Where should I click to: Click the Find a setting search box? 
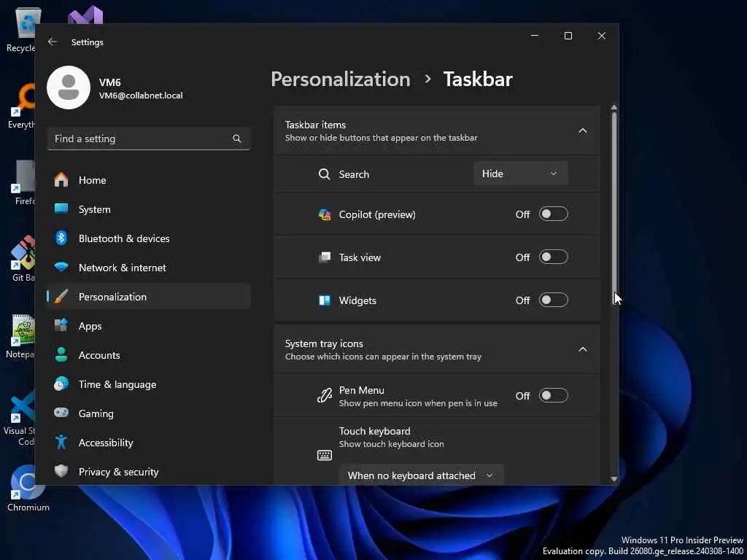tap(149, 139)
